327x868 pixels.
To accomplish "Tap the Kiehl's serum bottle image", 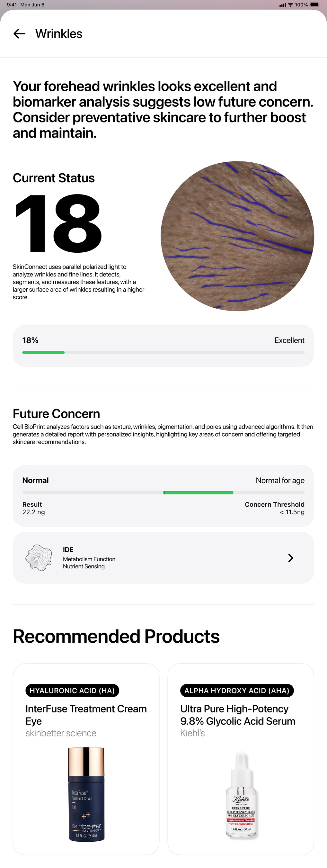I will pos(241,795).
